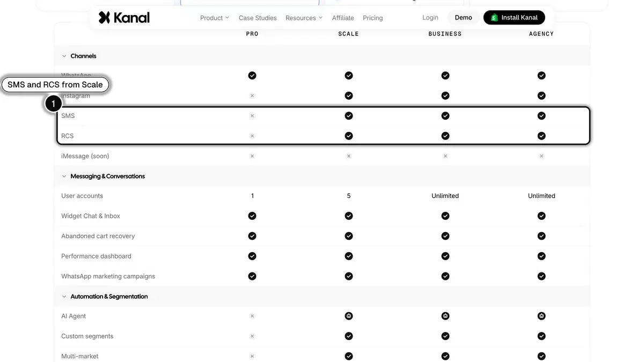The width and height of the screenshot is (644, 362).
Task: Click the WhatsApp checkmark under Agency
Action: tap(541, 76)
